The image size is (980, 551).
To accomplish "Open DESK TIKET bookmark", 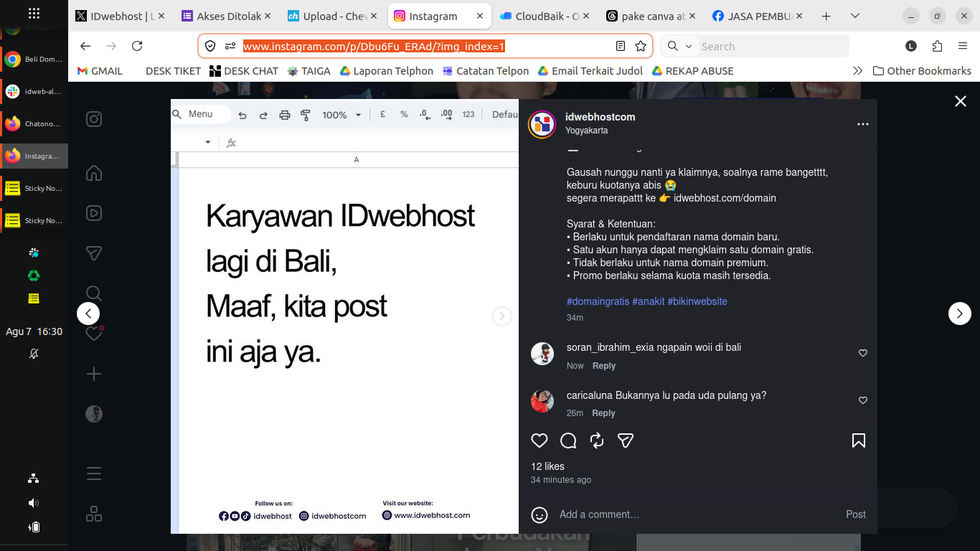I will click(x=173, y=71).
